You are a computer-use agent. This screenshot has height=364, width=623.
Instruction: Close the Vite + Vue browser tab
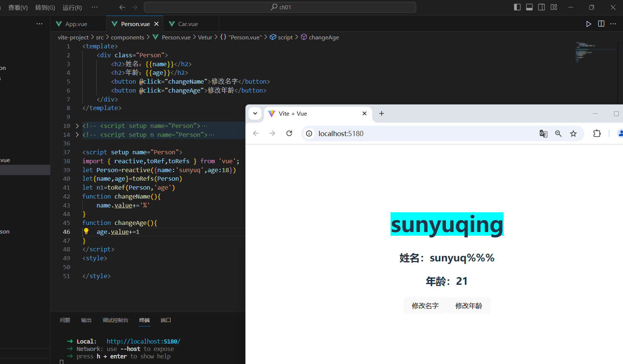(x=365, y=113)
